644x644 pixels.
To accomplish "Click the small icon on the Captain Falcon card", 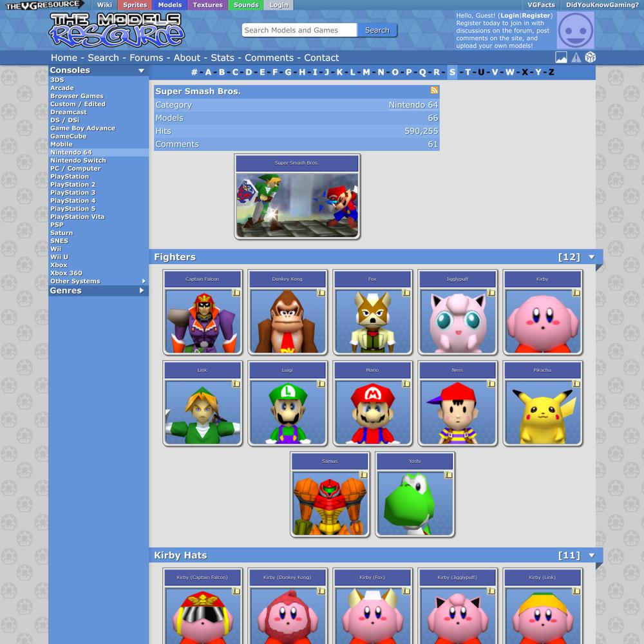I will (236, 293).
